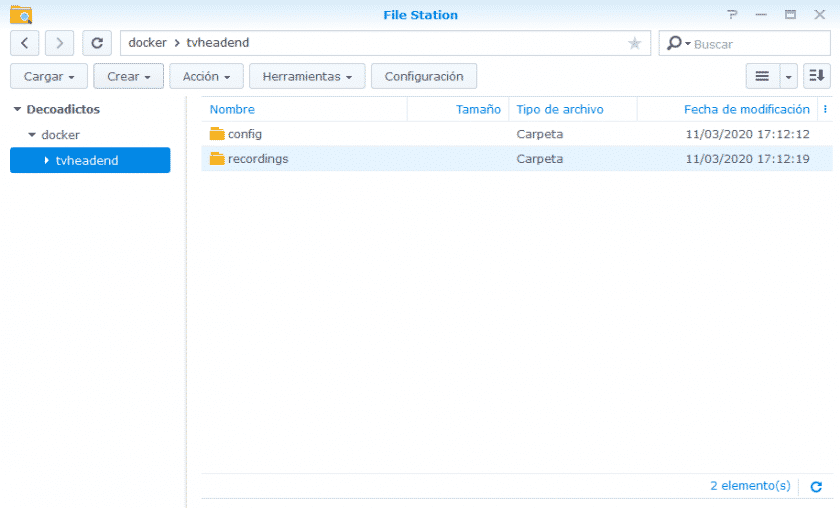Sort by Tipo de archivo column header
840x508 pixels.
point(560,109)
